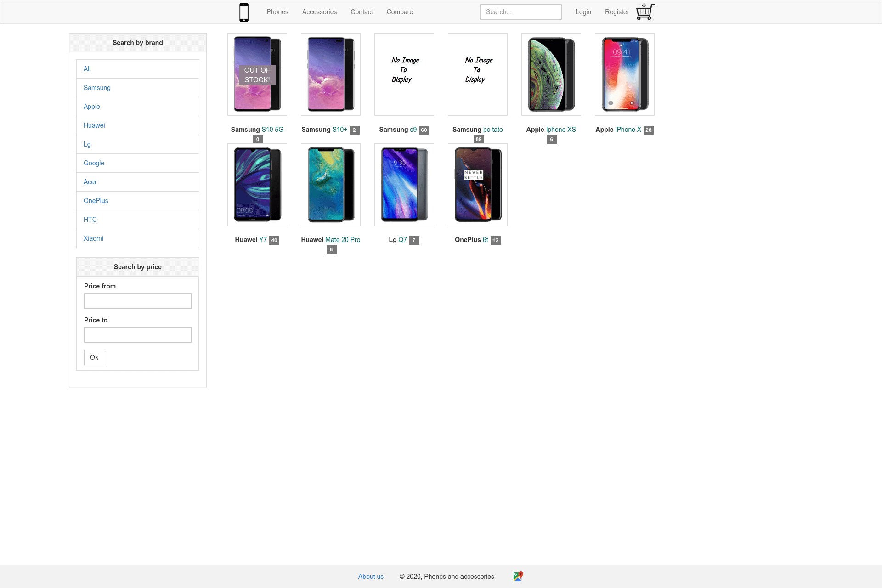Click the stock badge 28 beside iPhone X
This screenshot has height=588, width=882.
(648, 130)
